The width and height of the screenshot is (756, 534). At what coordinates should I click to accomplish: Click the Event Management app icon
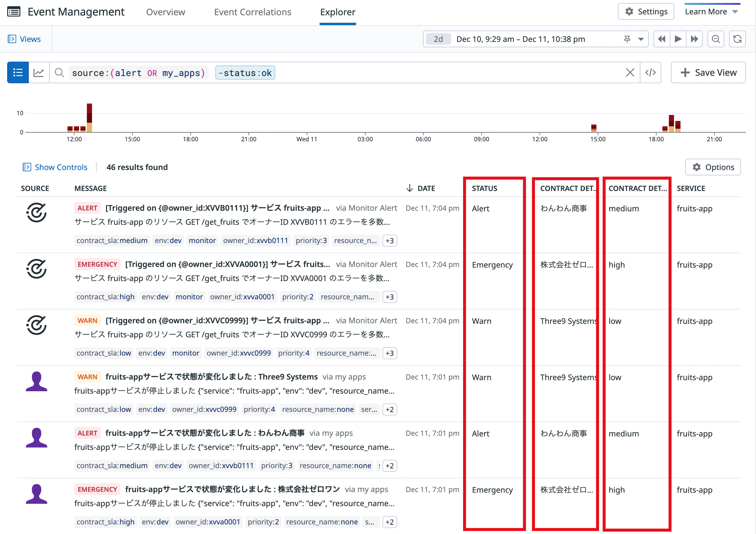click(14, 12)
